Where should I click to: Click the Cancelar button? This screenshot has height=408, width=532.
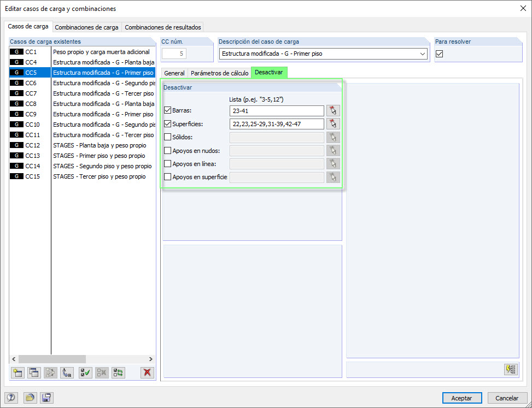[507, 398]
